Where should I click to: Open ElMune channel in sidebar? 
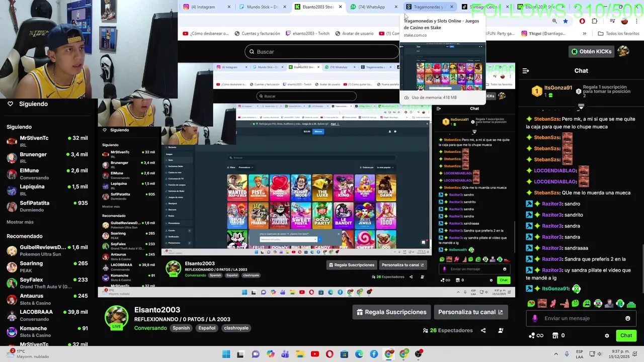click(48, 174)
